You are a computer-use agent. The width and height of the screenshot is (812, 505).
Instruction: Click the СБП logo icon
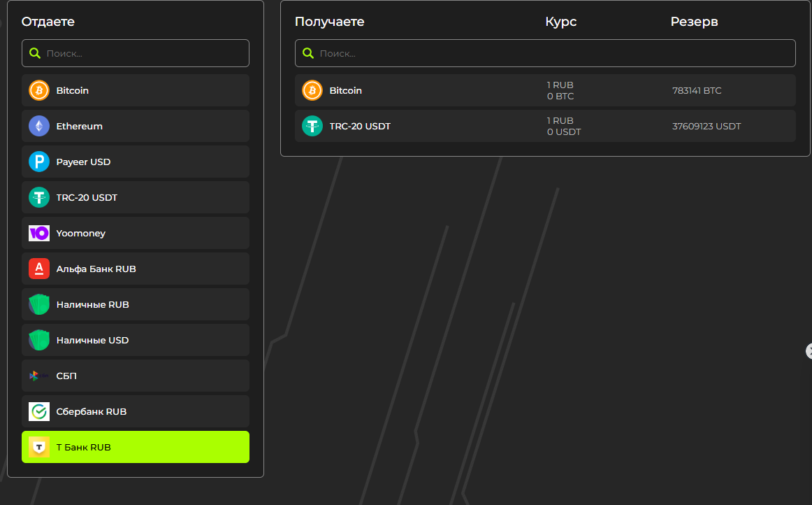[36, 376]
